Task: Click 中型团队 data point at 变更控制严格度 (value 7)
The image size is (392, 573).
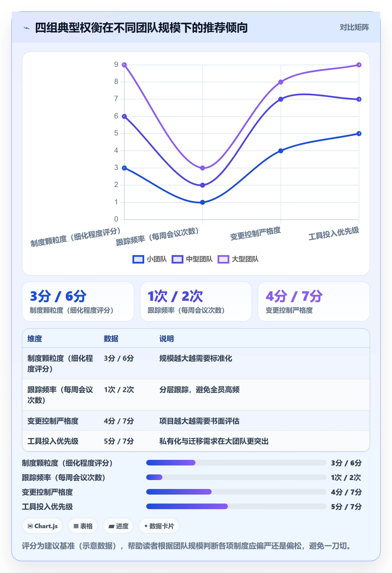Action: tap(281, 99)
